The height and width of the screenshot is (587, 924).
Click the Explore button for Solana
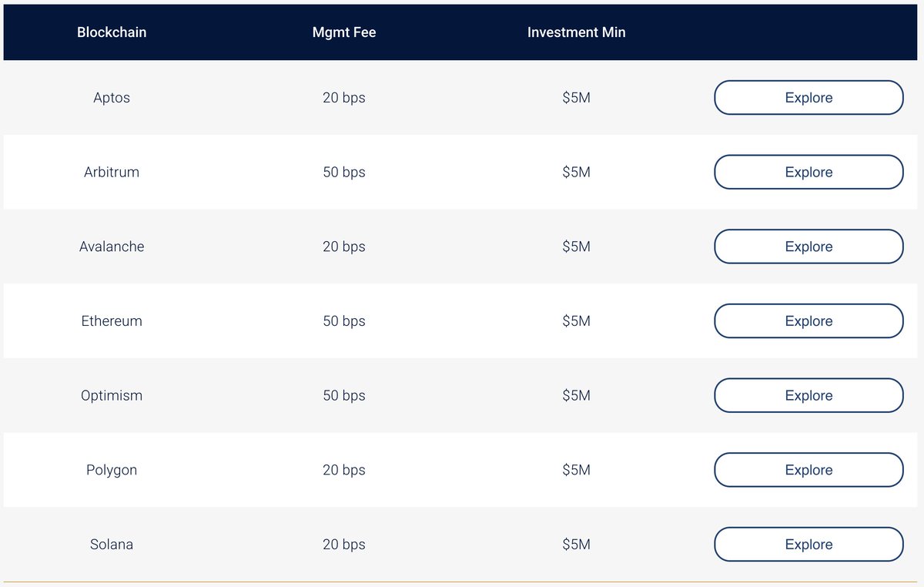click(x=808, y=544)
